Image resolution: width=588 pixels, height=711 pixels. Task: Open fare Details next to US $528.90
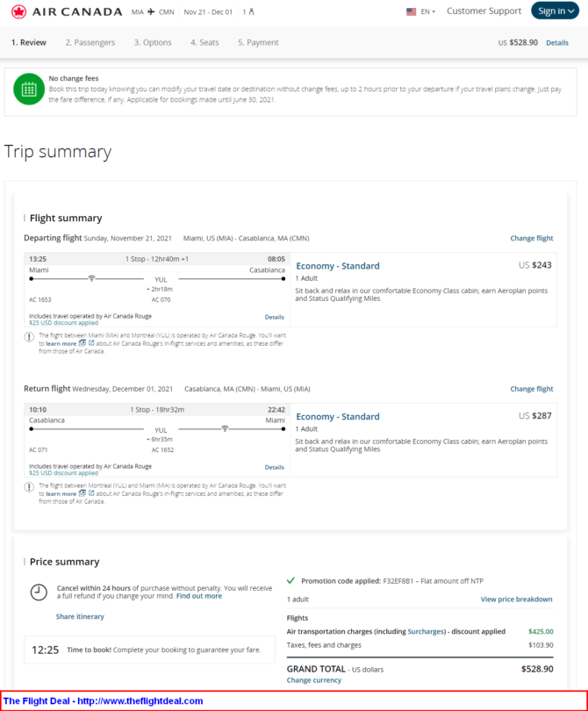pos(557,43)
